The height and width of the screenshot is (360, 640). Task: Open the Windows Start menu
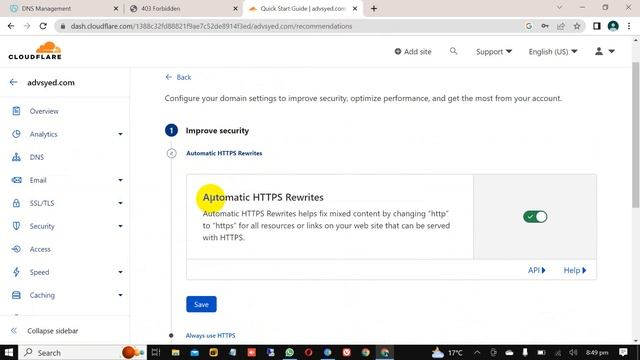[x=9, y=352]
